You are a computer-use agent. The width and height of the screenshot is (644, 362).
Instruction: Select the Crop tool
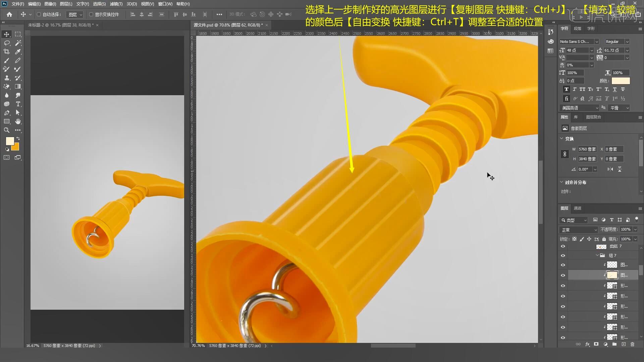coord(6,52)
